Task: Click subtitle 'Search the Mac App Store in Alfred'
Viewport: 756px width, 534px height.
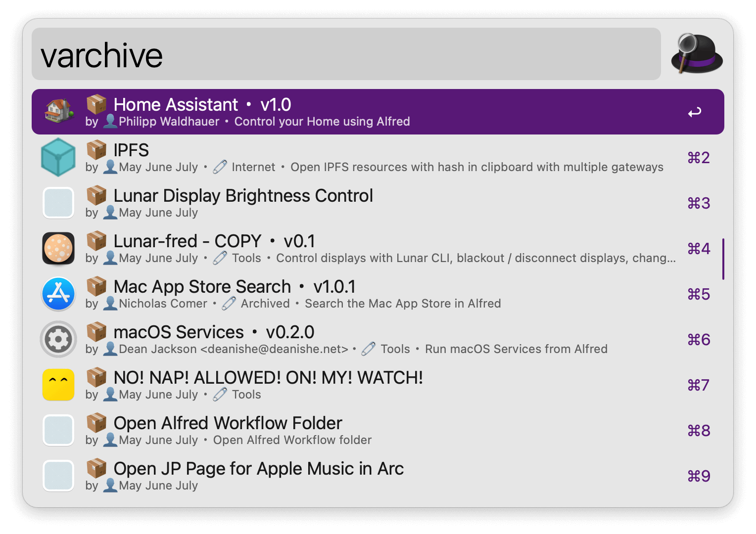Action: 403,304
